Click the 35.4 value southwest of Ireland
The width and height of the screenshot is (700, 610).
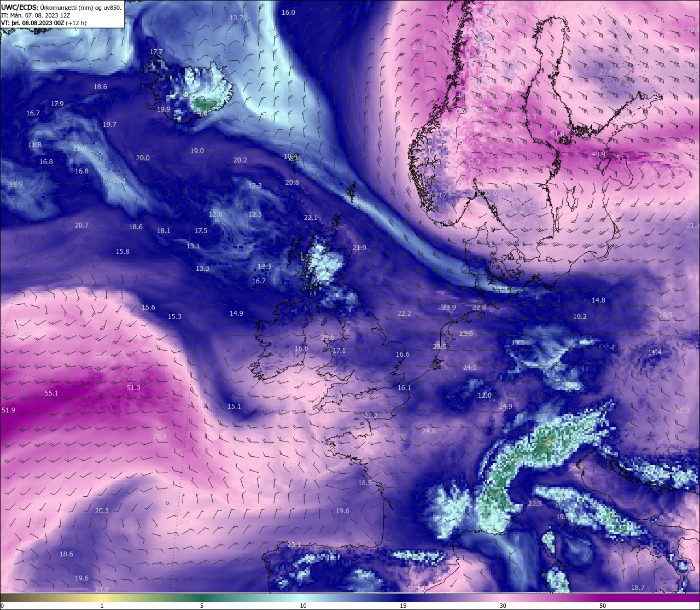160,437
